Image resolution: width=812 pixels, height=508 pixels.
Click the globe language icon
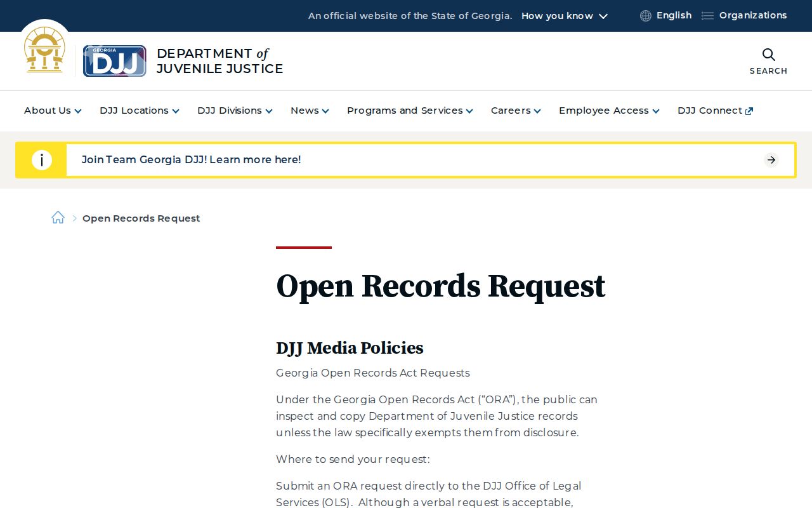[x=646, y=16]
